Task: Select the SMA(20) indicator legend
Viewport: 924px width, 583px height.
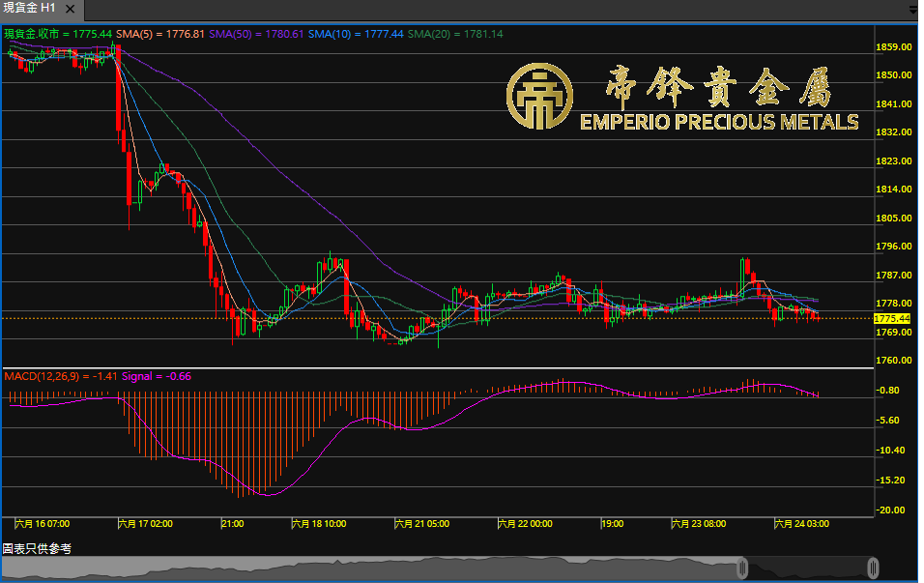Action: [x=454, y=34]
